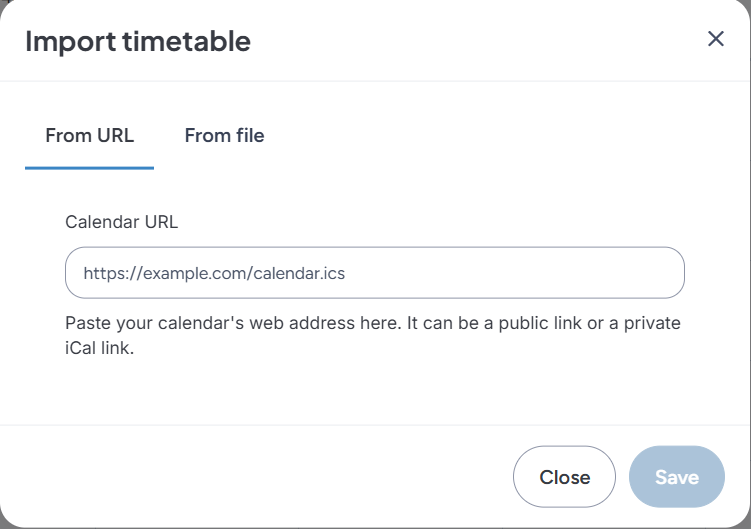Click the Save button
The width and height of the screenshot is (751, 529).
coord(676,477)
